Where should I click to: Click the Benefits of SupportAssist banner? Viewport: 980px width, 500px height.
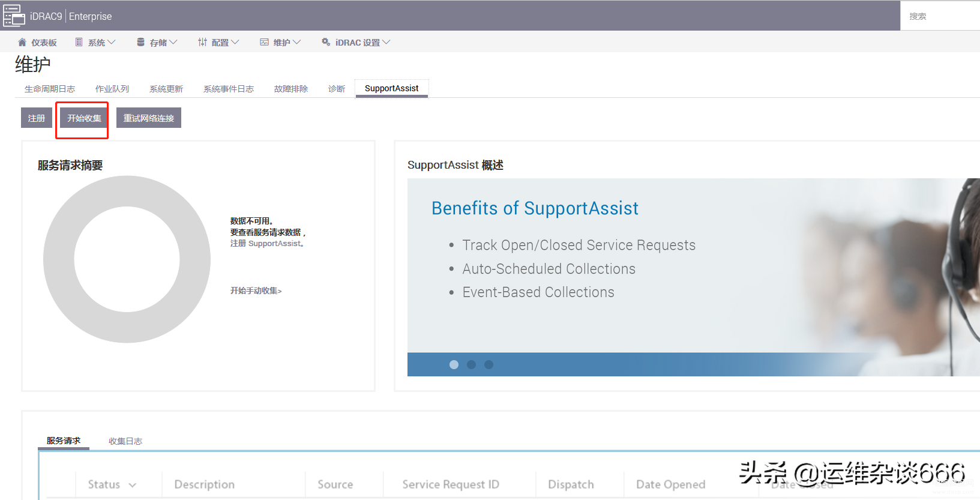(x=693, y=277)
